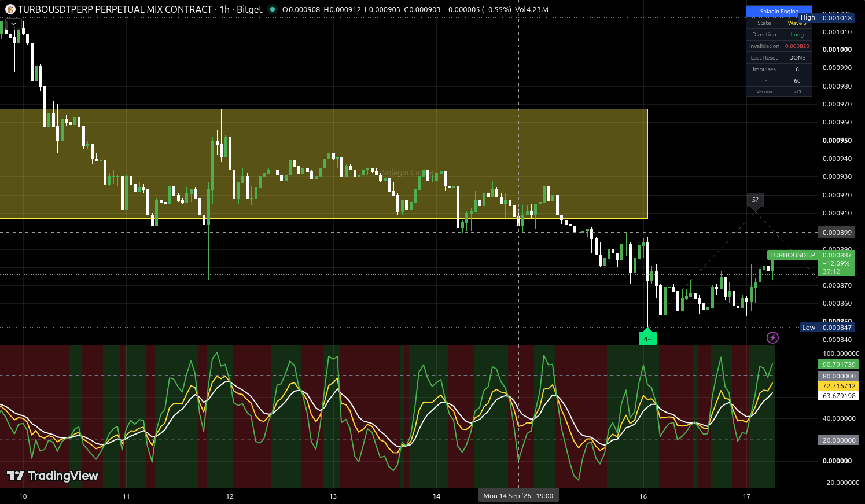Screen dimensions: 865x504
Task: Click date 16 on the time axis
Action: (643, 496)
